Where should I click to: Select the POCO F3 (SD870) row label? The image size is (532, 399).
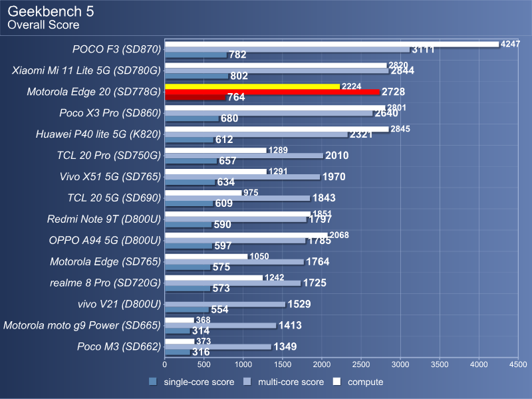pyautogui.click(x=117, y=49)
